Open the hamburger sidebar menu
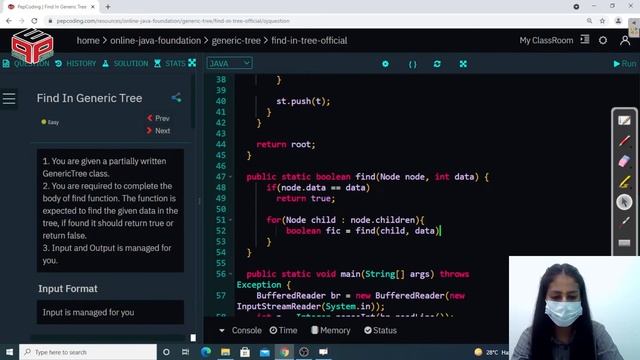Viewport: 640px width, 360px height. (9, 98)
